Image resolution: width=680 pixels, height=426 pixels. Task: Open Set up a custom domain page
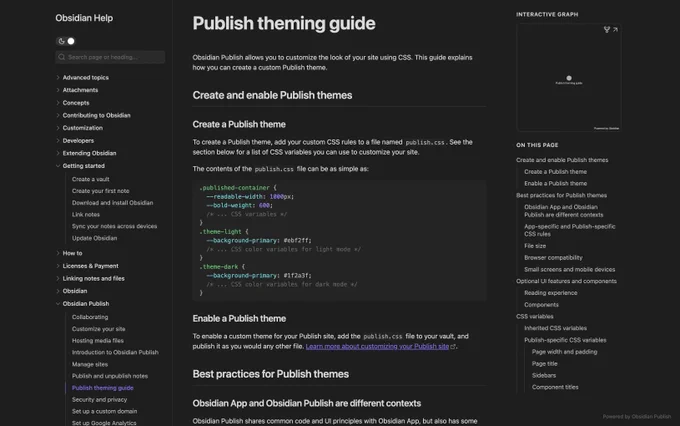click(105, 411)
